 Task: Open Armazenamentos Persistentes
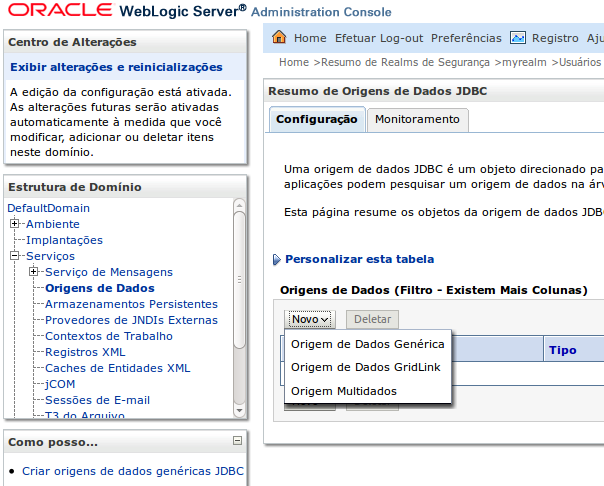coord(131,304)
